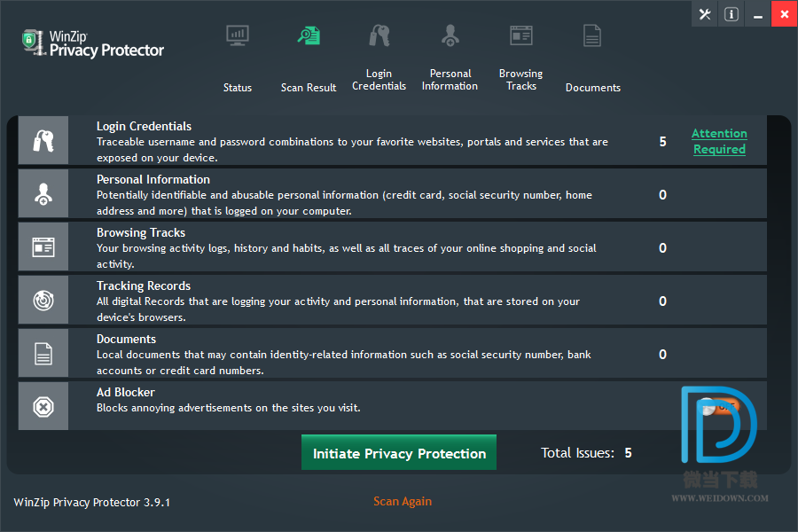
Task: Open the Personal Information person icon in the top navigation
Action: click(450, 35)
